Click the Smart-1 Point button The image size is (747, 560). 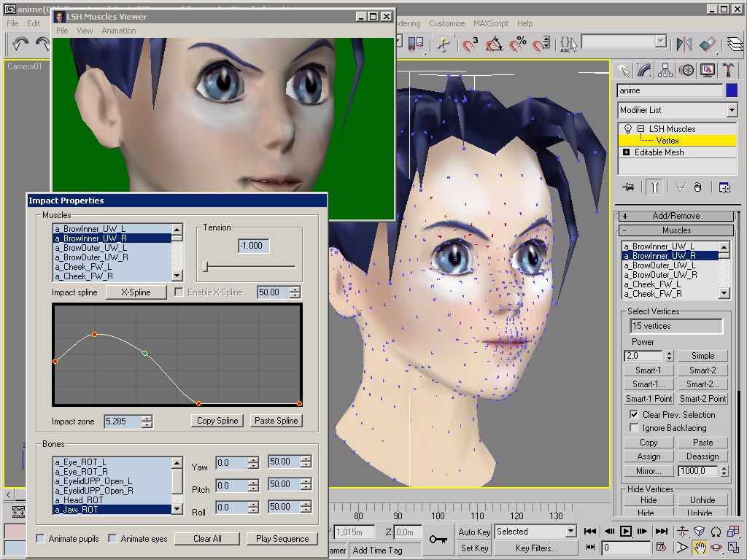649,399
